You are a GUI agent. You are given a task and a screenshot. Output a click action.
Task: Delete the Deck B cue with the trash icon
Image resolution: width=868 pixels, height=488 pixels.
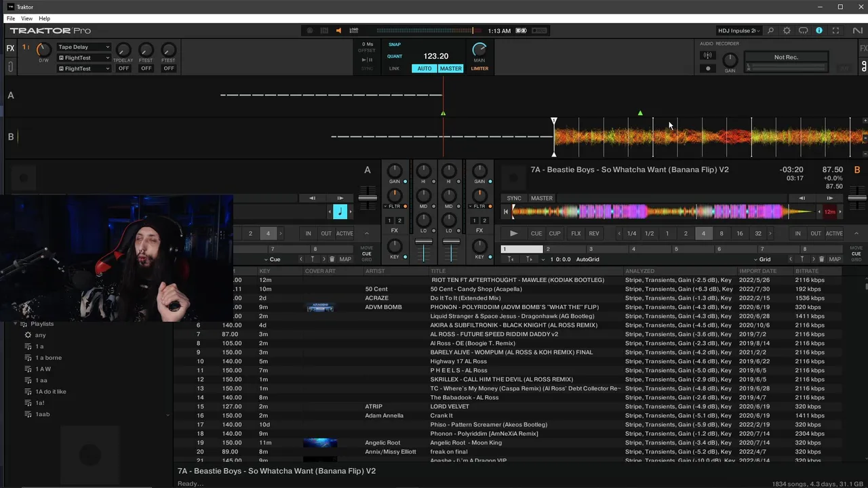(x=822, y=259)
